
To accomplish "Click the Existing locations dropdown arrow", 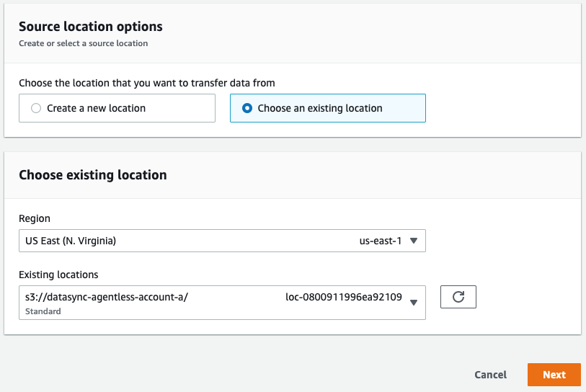I will pyautogui.click(x=413, y=303).
